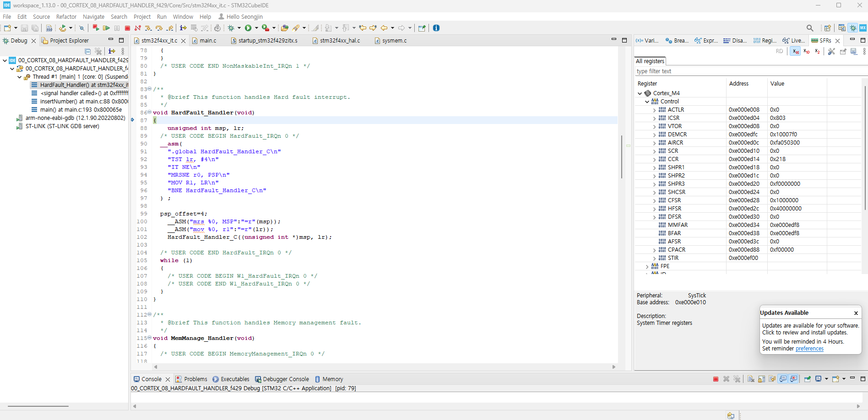
Task: Click the editor horizontal scrollbar
Action: pyautogui.click(x=385, y=366)
